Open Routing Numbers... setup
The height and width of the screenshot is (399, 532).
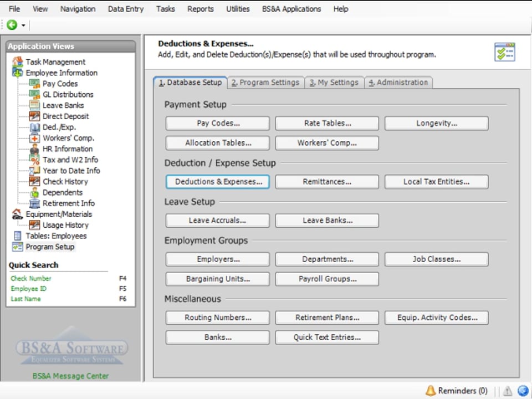point(218,317)
